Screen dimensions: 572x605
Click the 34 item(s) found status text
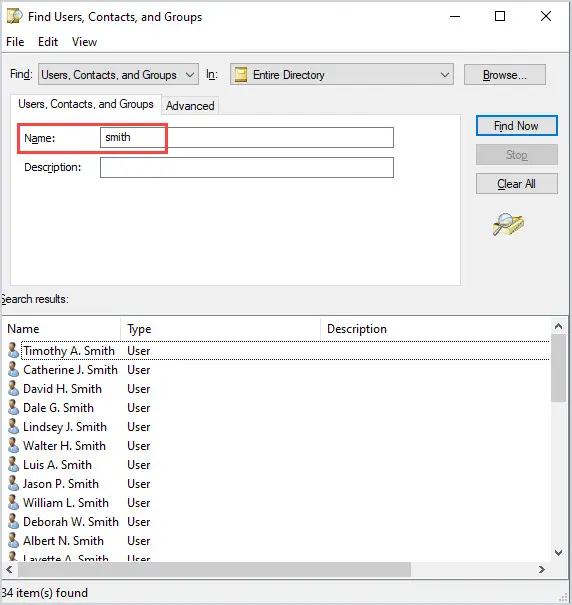44,592
